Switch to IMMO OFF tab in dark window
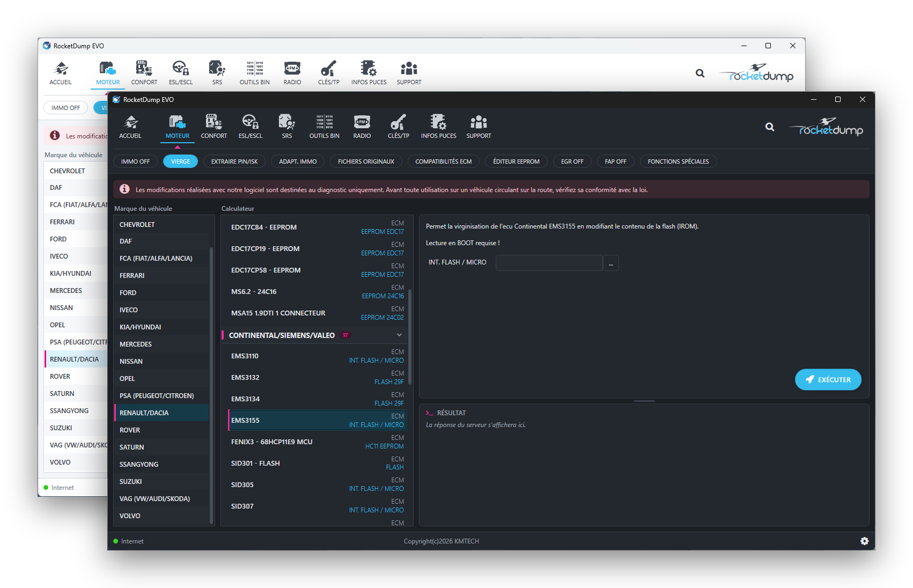Viewport: 913px width, 588px height. (x=135, y=161)
